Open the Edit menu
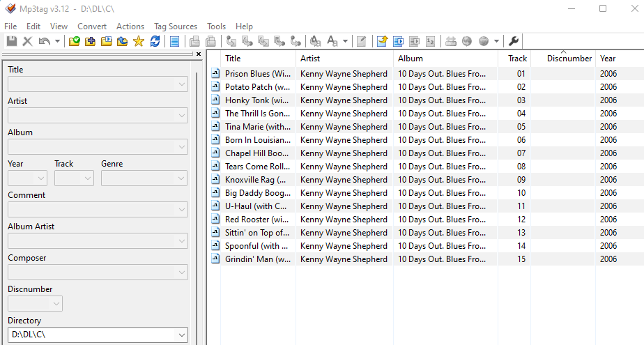This screenshot has height=345, width=644. pos(33,26)
